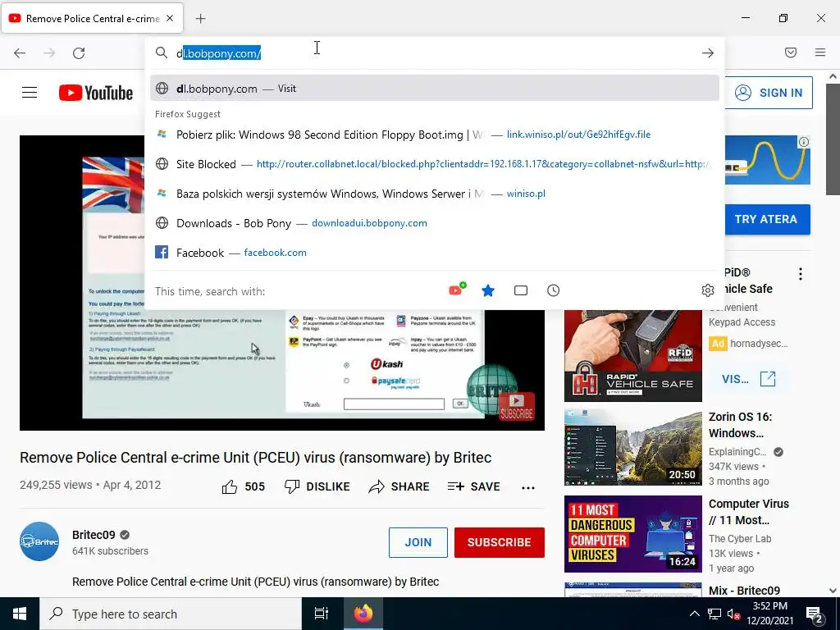840x630 pixels.
Task: Choose the Facebook suggestion
Action: [435, 253]
